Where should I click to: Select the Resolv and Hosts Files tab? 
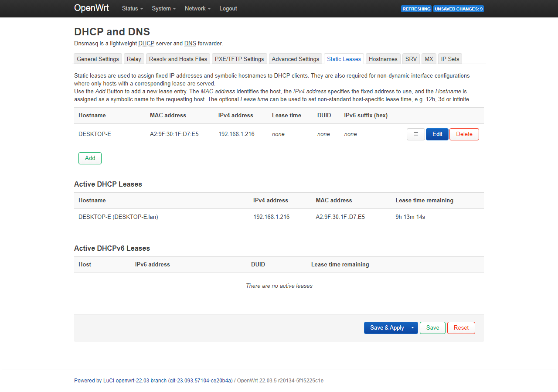click(x=178, y=59)
